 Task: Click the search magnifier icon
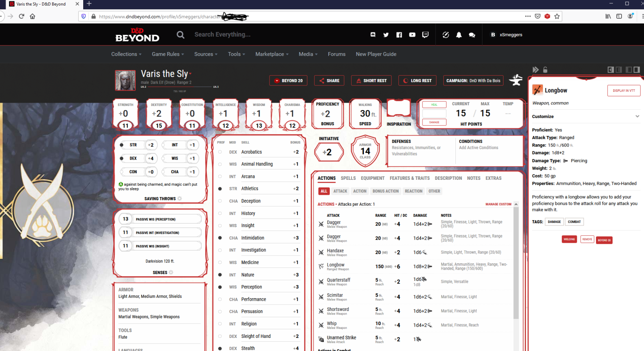pyautogui.click(x=180, y=34)
